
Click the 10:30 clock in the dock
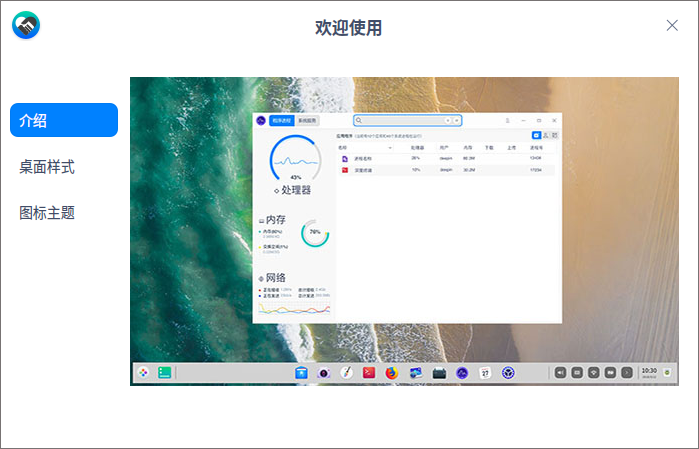click(x=649, y=372)
